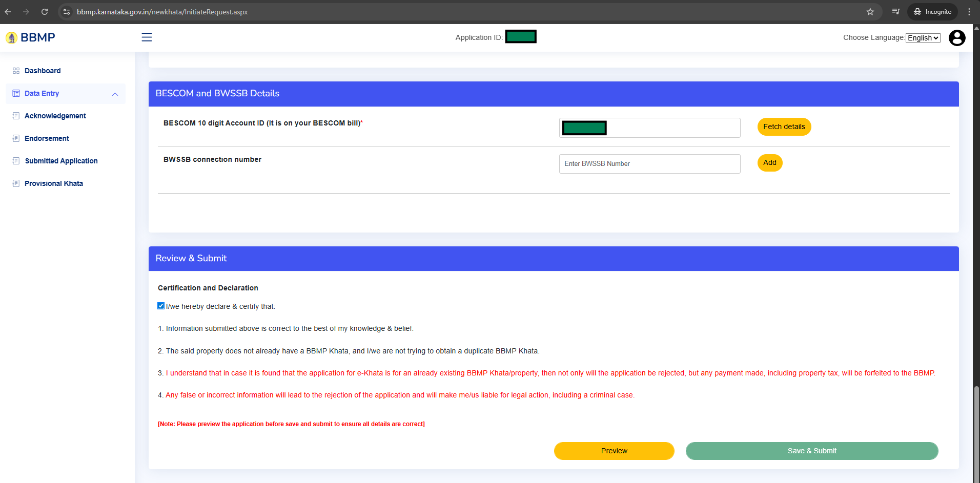Toggle the declare and certify checkbox
980x483 pixels.
click(161, 306)
